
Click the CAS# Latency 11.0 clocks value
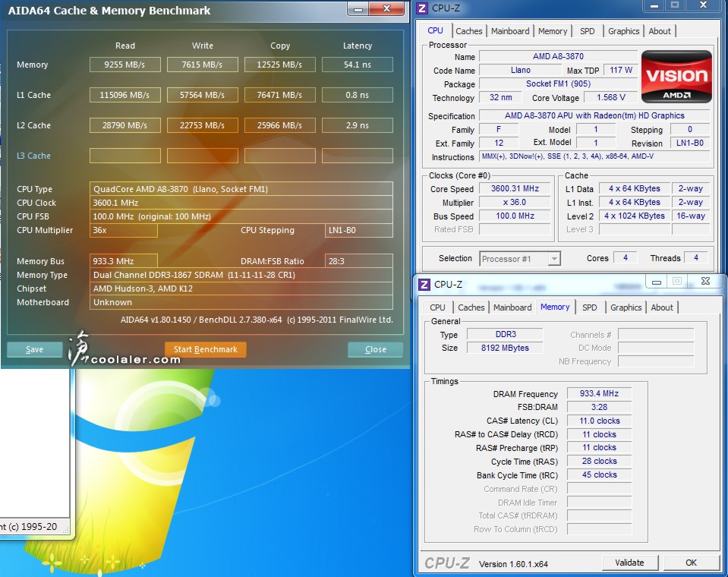pos(599,421)
